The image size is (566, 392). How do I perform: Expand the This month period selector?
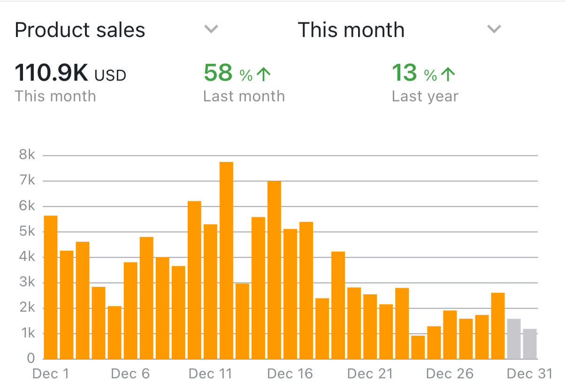coord(351,31)
